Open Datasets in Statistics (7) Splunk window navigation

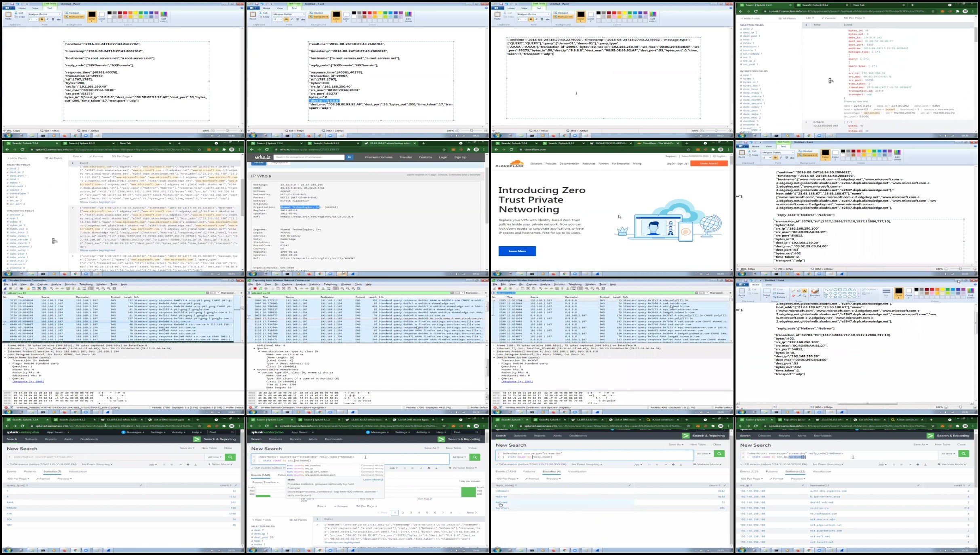click(31, 439)
